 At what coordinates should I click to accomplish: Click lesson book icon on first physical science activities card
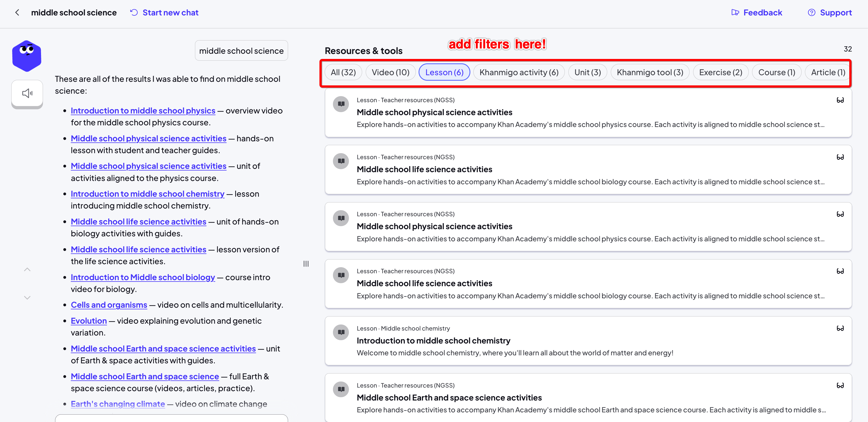click(341, 104)
